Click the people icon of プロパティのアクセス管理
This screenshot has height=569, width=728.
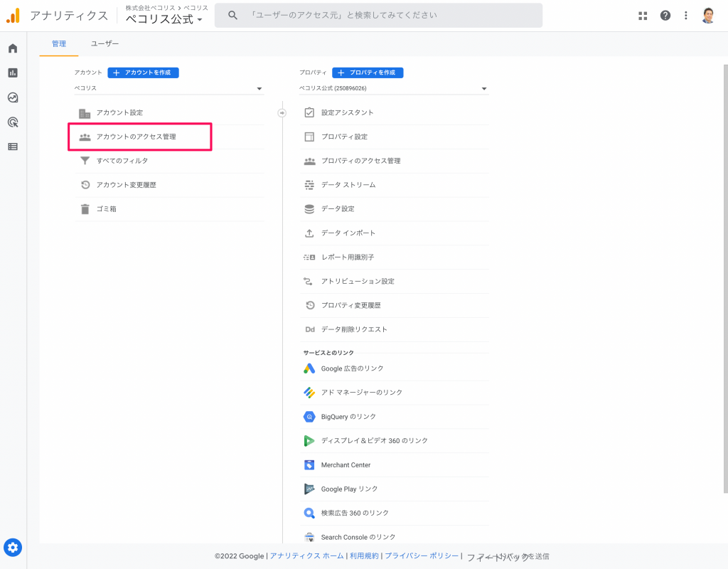[x=310, y=161]
